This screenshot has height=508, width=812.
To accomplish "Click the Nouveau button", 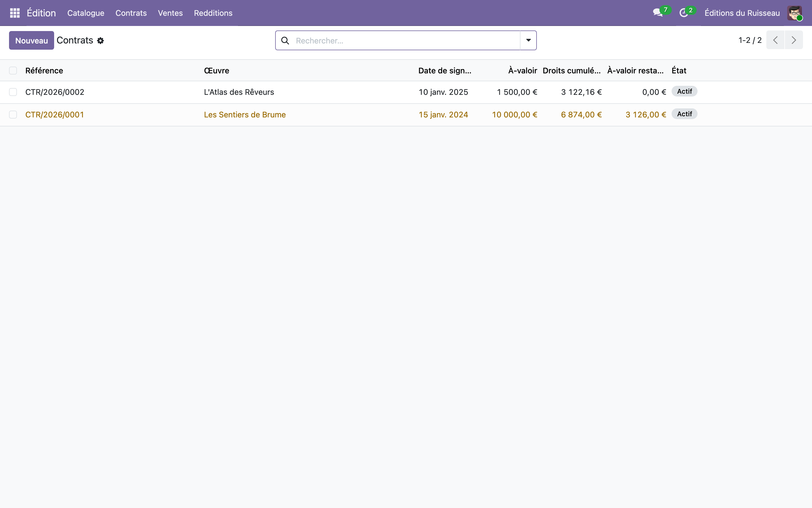I will (x=32, y=40).
